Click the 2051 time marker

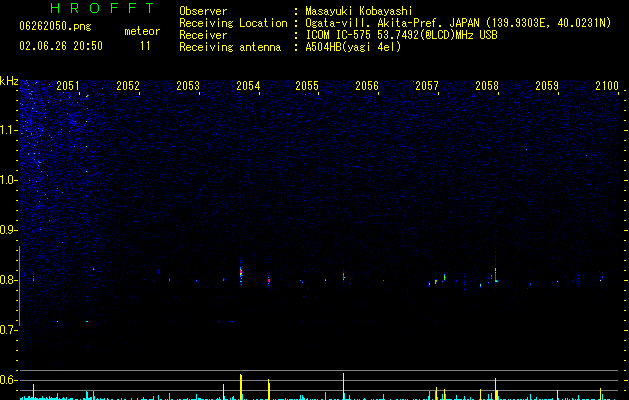[68, 86]
